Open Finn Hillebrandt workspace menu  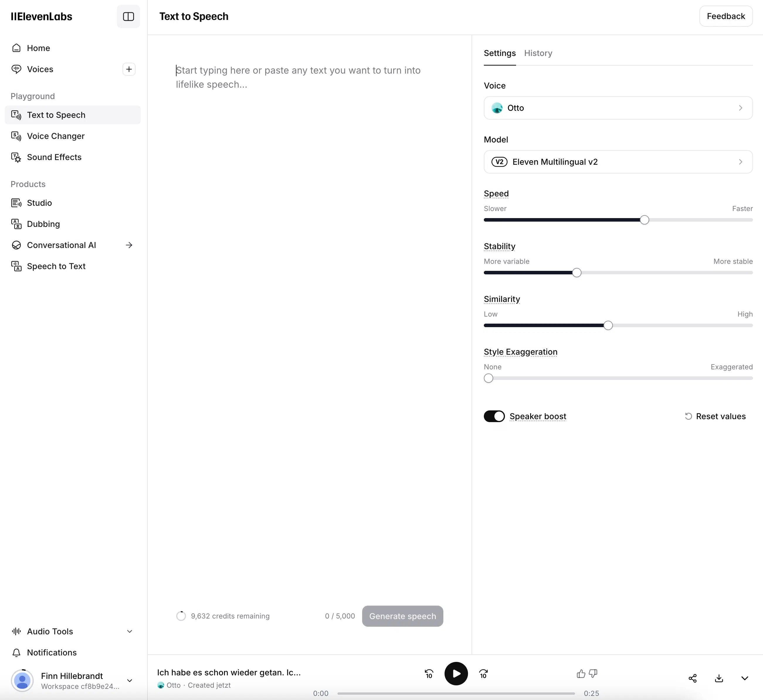pyautogui.click(x=72, y=680)
